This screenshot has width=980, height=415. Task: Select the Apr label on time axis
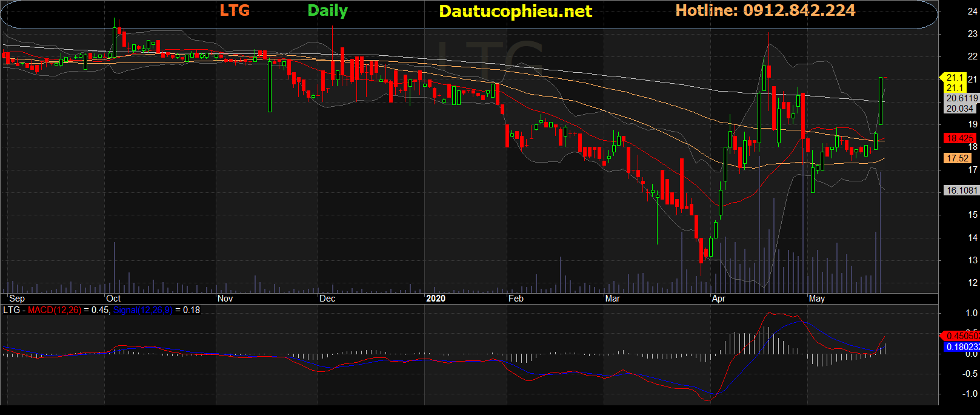pyautogui.click(x=719, y=299)
